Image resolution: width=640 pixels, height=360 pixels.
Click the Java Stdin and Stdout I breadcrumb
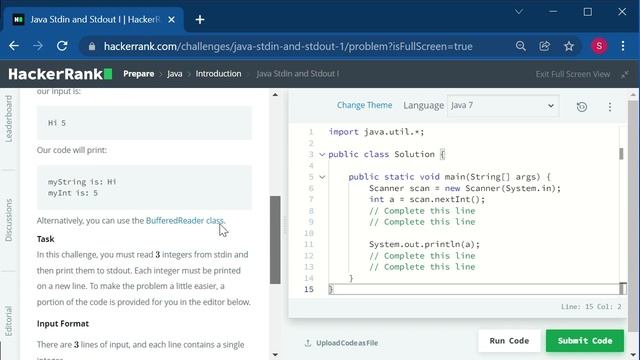[298, 74]
